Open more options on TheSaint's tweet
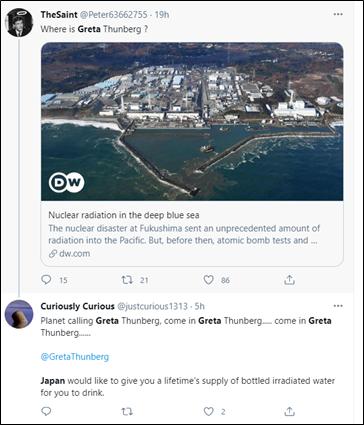Image resolution: width=364 pixels, height=425 pixels. coord(338,14)
